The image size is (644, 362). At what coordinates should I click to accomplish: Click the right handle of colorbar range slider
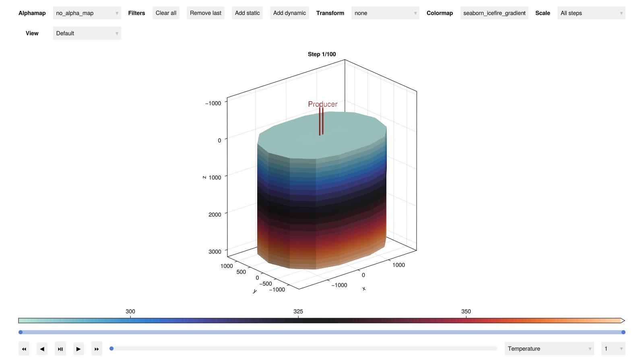tap(623, 332)
